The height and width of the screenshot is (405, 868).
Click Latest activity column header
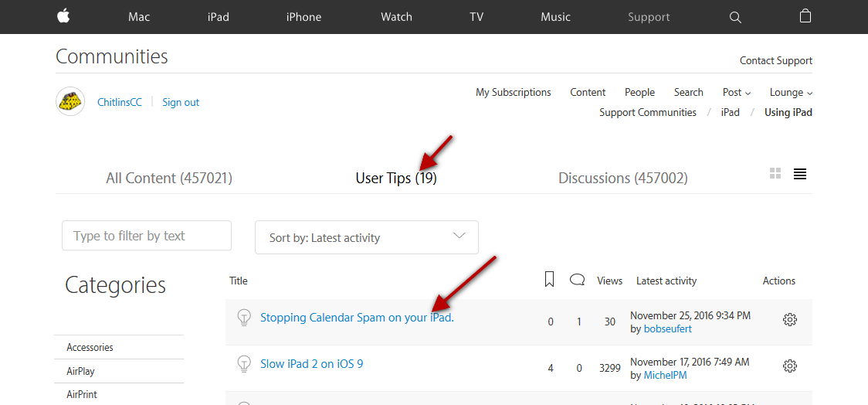pos(666,281)
